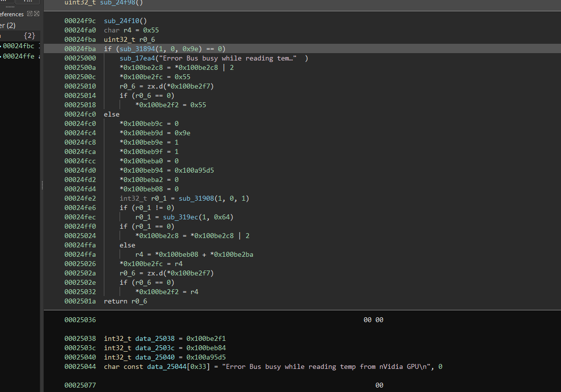Click *0x100be2fc at line 0002500c

(x=141, y=77)
